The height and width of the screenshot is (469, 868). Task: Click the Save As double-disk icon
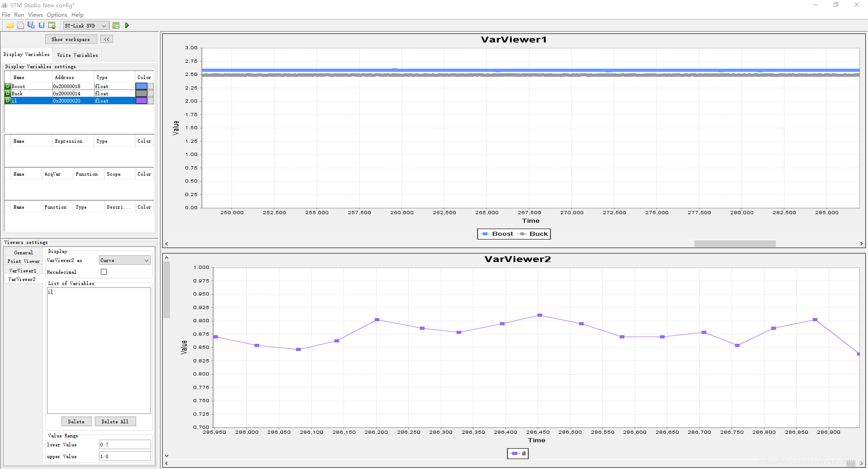(x=31, y=25)
